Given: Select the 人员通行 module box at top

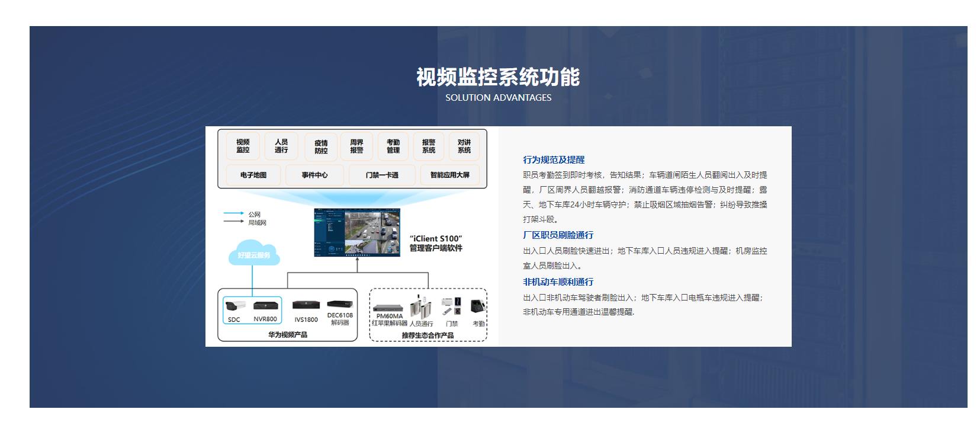Looking at the screenshot, I should 281,146.
